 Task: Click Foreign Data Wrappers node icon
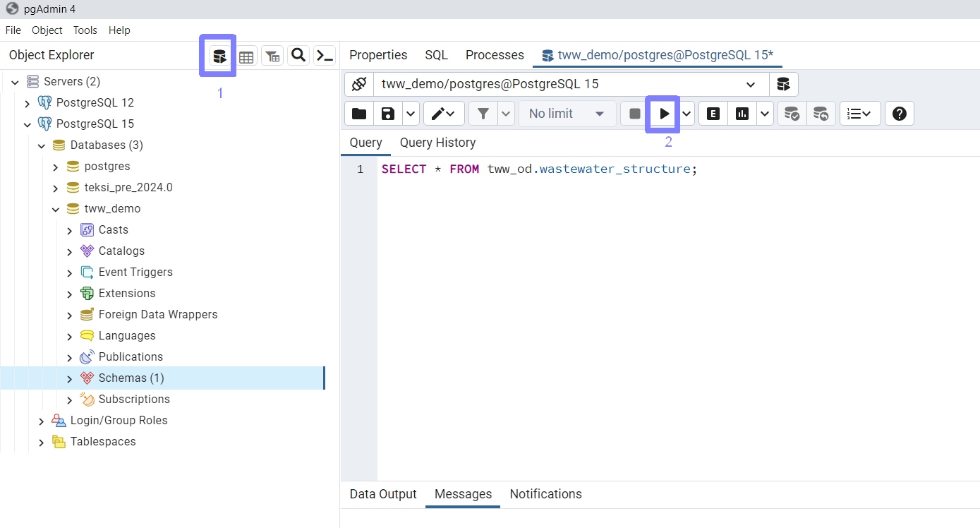click(87, 314)
